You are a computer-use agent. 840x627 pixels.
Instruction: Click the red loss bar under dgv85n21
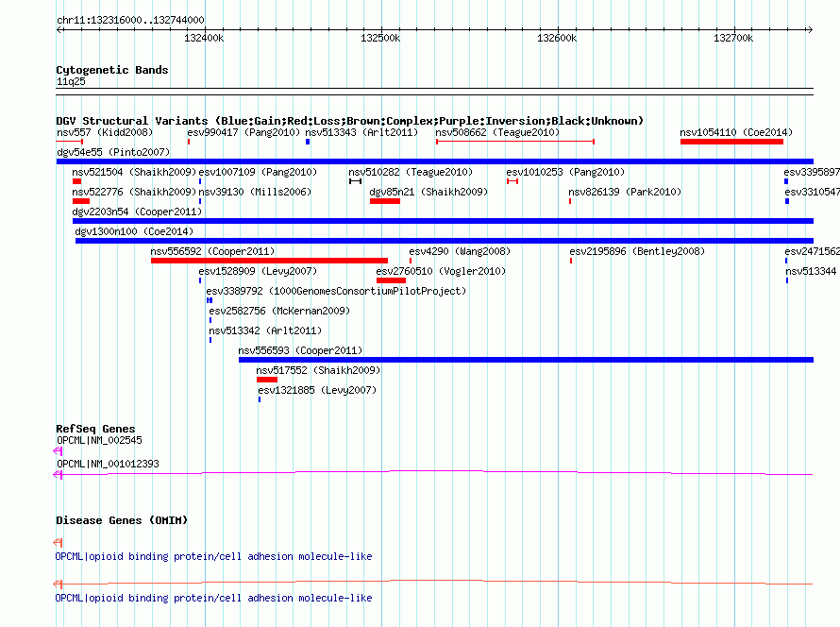pos(385,201)
